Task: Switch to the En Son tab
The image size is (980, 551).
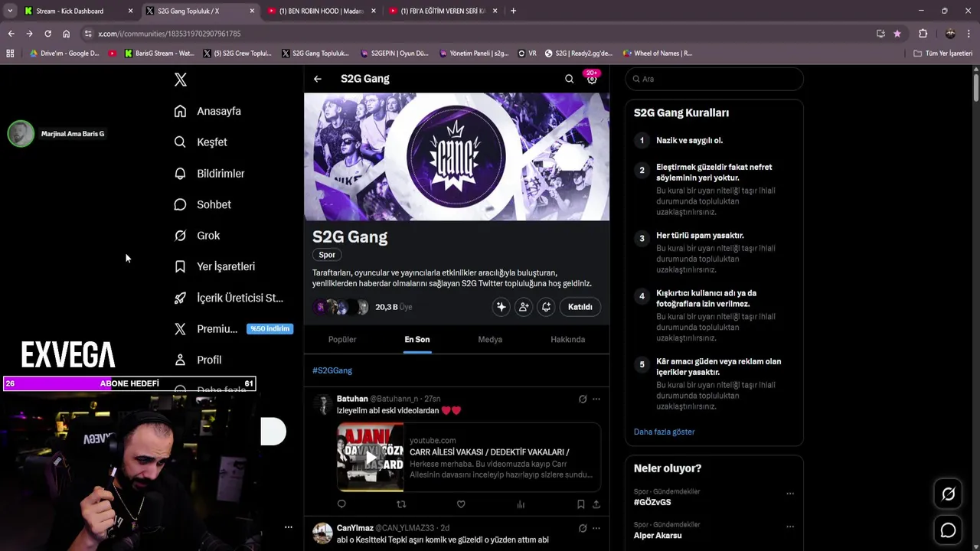Action: coord(417,340)
